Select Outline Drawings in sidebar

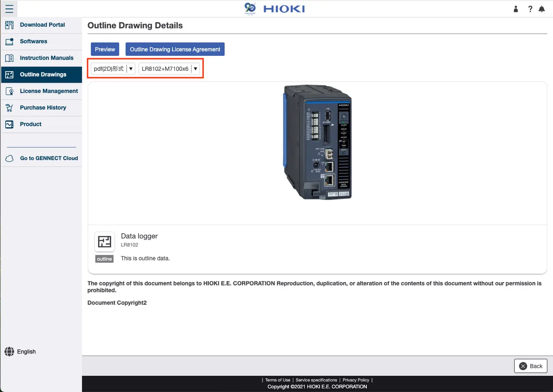click(41, 75)
